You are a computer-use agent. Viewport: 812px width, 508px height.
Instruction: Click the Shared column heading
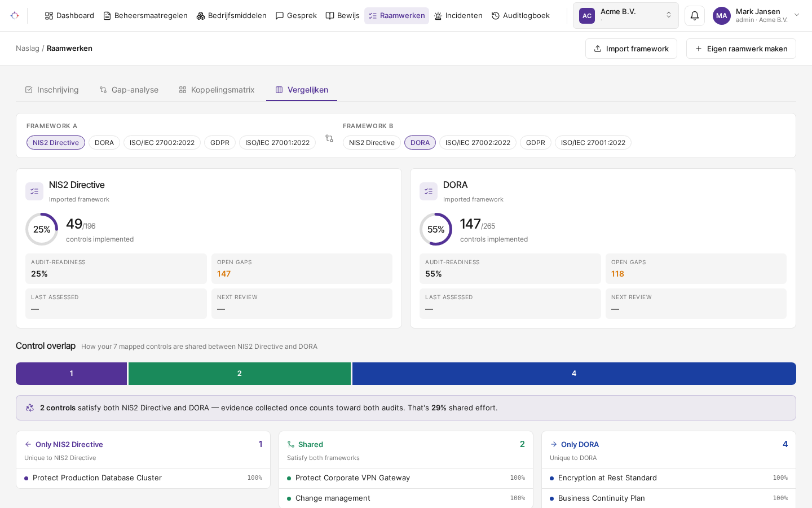pos(311,445)
